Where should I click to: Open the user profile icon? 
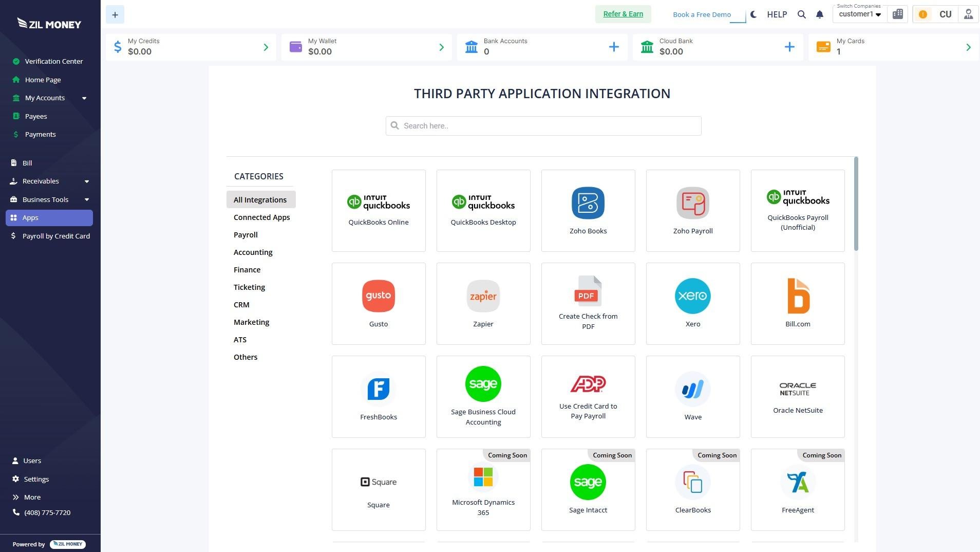coord(968,14)
